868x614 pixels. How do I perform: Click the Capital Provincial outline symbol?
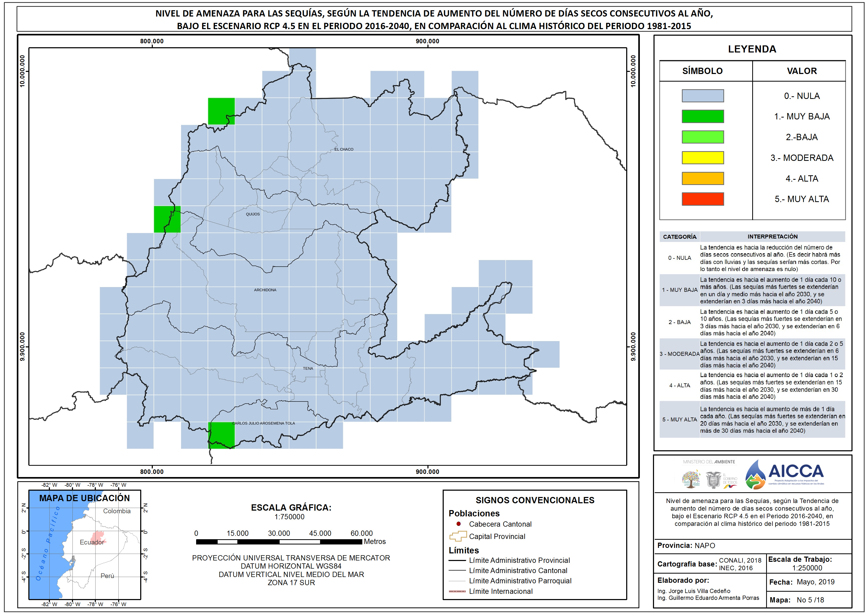(x=458, y=537)
